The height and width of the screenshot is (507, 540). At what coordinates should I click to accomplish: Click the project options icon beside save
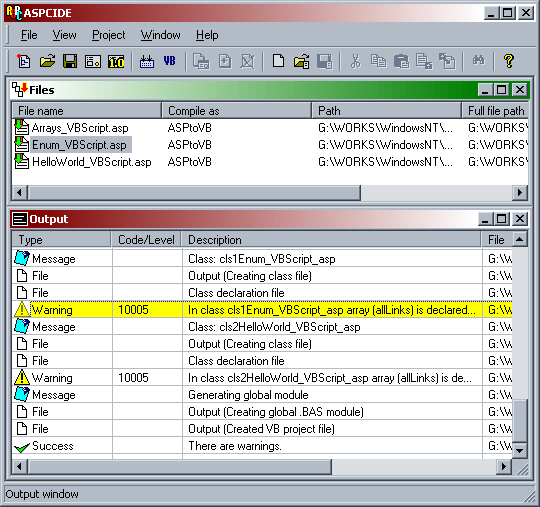pos(93,61)
